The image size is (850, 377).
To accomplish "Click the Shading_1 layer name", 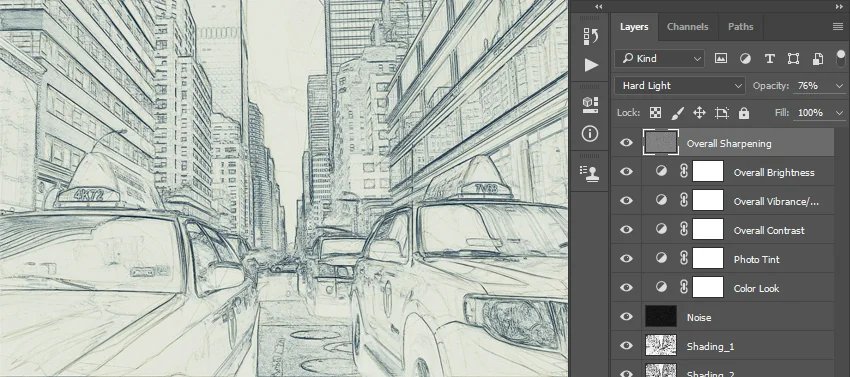I will click(710, 347).
